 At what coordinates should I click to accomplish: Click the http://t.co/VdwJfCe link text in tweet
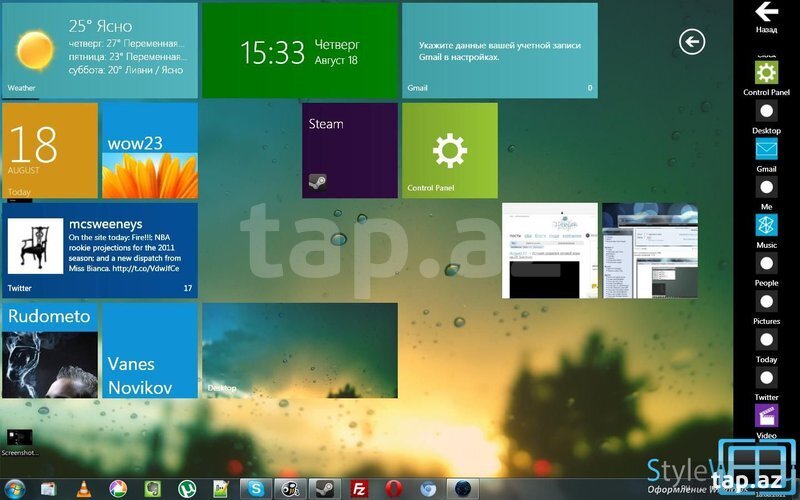(145, 268)
